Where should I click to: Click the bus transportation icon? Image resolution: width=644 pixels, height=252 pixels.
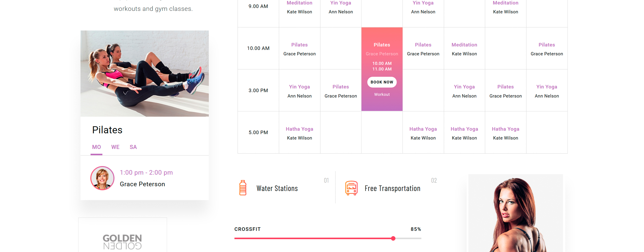click(351, 188)
